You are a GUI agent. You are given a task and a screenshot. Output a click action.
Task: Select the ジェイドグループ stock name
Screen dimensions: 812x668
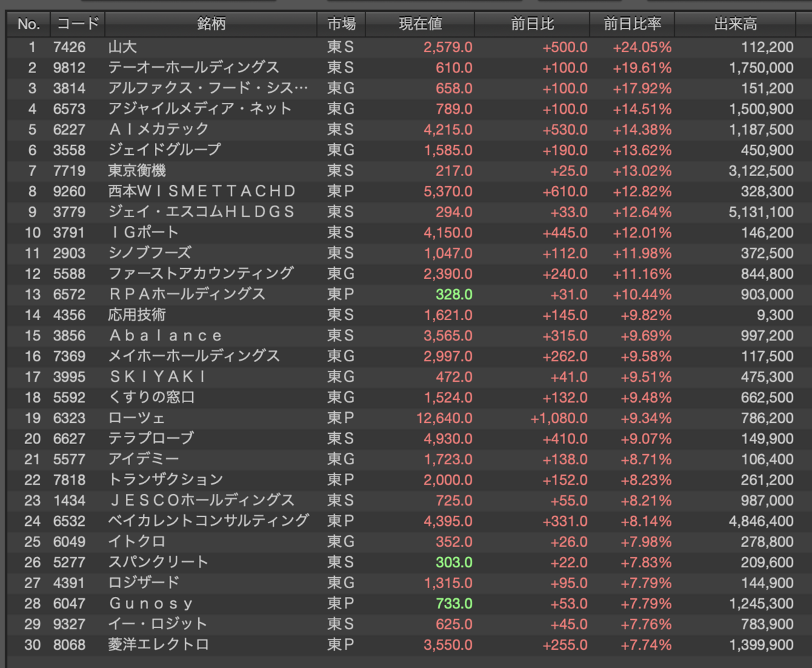pyautogui.click(x=164, y=150)
